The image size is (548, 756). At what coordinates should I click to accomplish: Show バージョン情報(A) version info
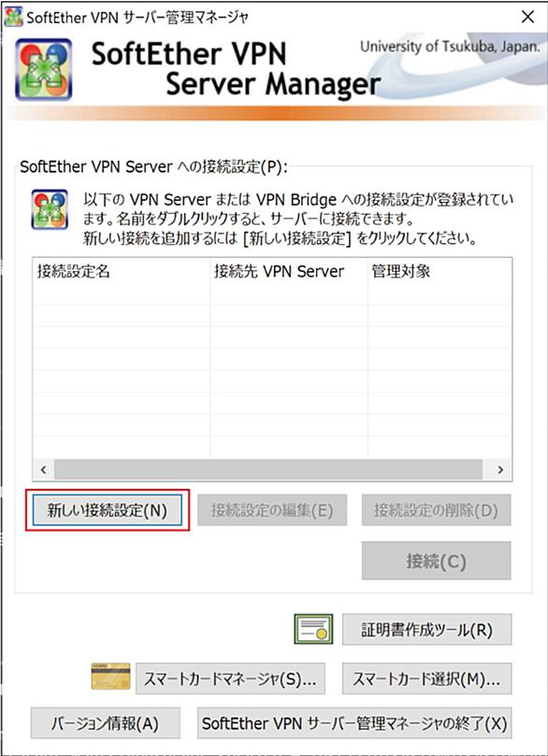pyautogui.click(x=105, y=723)
